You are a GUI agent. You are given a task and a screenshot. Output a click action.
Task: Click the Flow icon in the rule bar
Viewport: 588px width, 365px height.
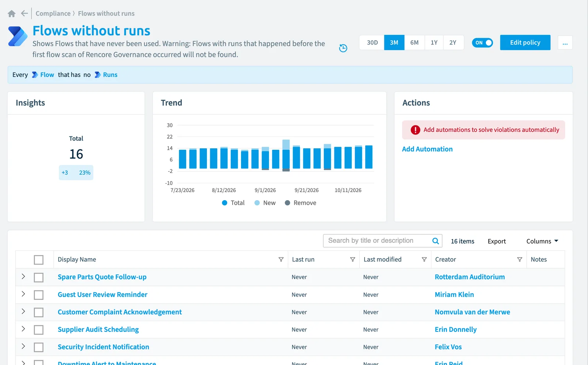(35, 75)
